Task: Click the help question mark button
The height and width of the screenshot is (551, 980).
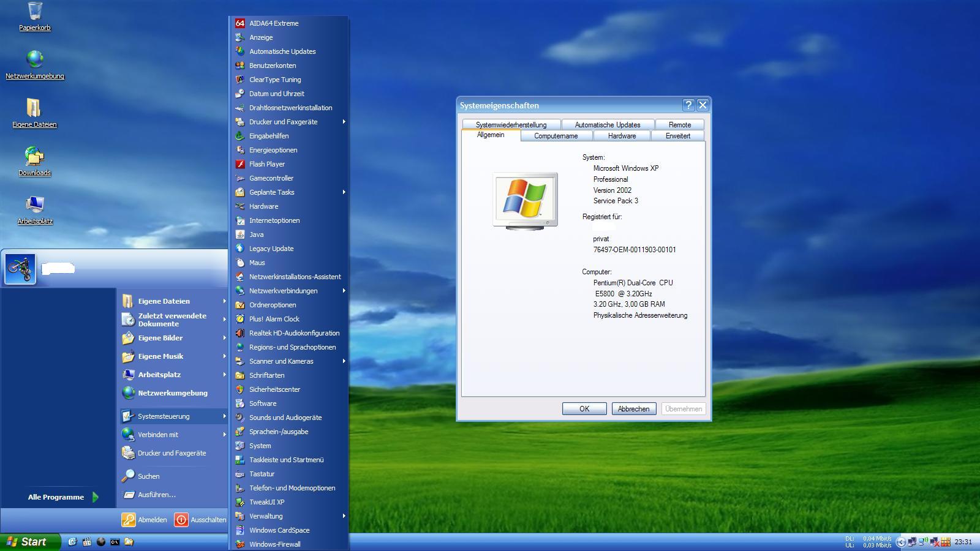Action: coord(688,105)
